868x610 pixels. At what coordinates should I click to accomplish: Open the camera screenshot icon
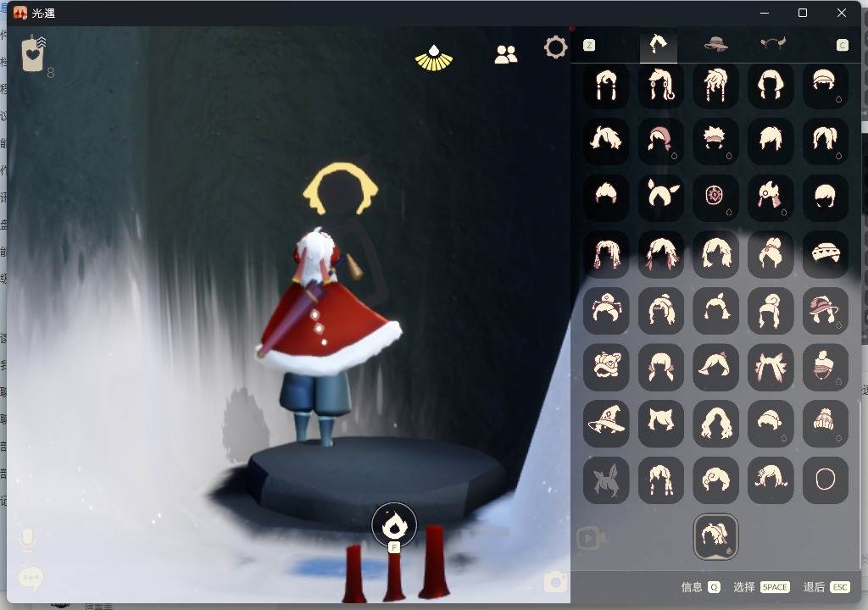(555, 582)
